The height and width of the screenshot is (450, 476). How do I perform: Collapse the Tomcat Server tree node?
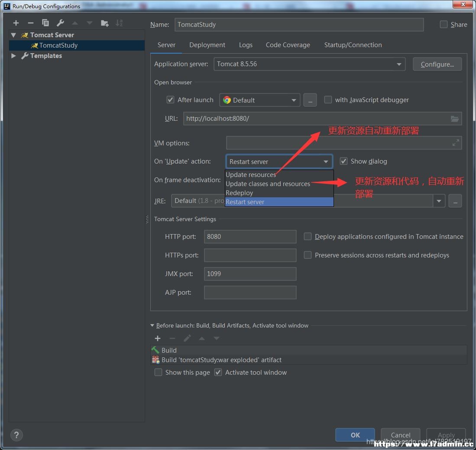click(x=13, y=35)
